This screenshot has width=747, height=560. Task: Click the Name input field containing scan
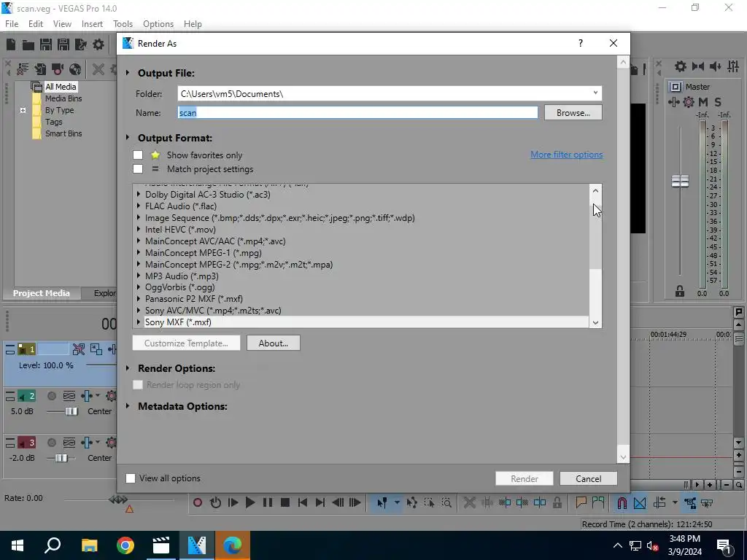357,113
